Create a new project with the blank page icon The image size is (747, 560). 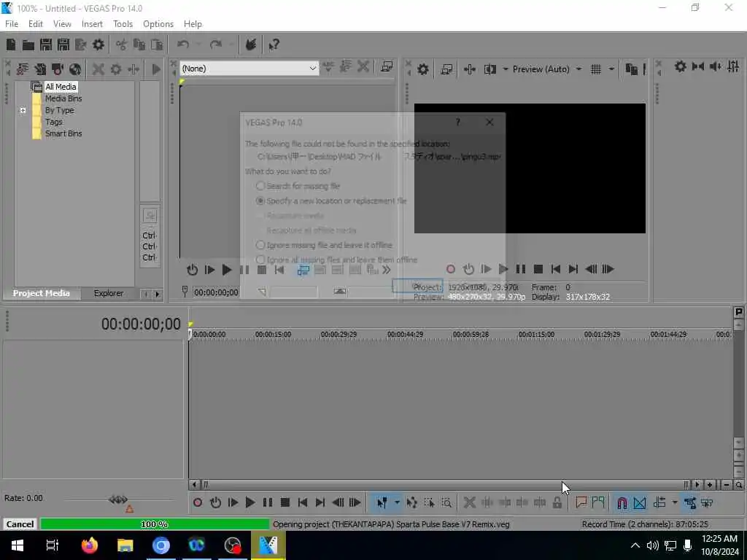point(10,44)
